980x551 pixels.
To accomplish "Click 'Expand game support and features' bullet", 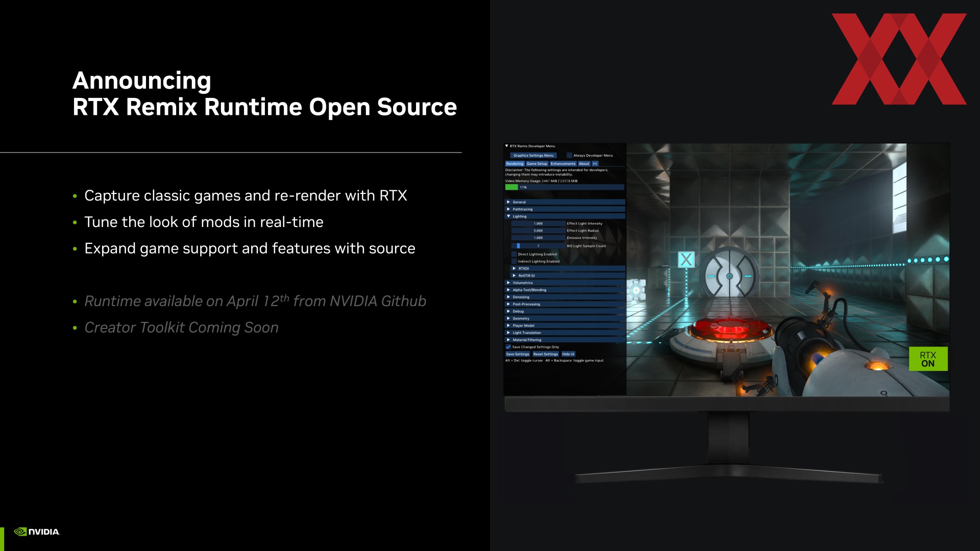I will point(250,248).
